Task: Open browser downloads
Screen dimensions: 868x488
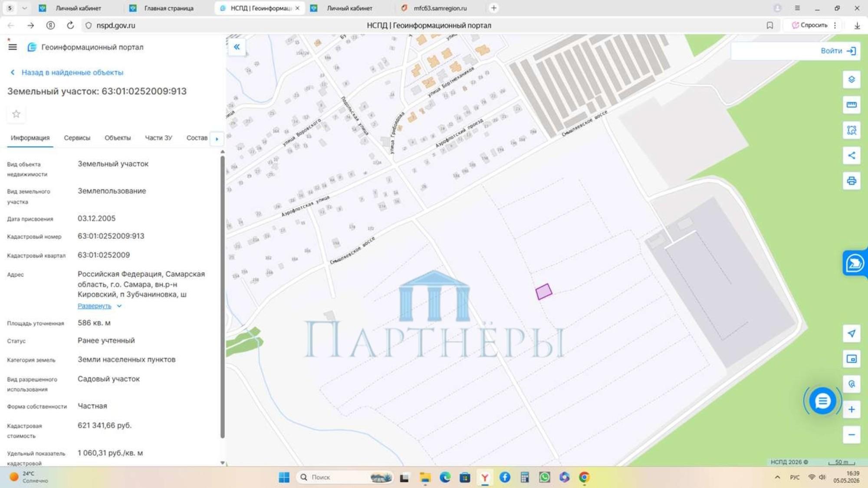Action: tap(857, 25)
